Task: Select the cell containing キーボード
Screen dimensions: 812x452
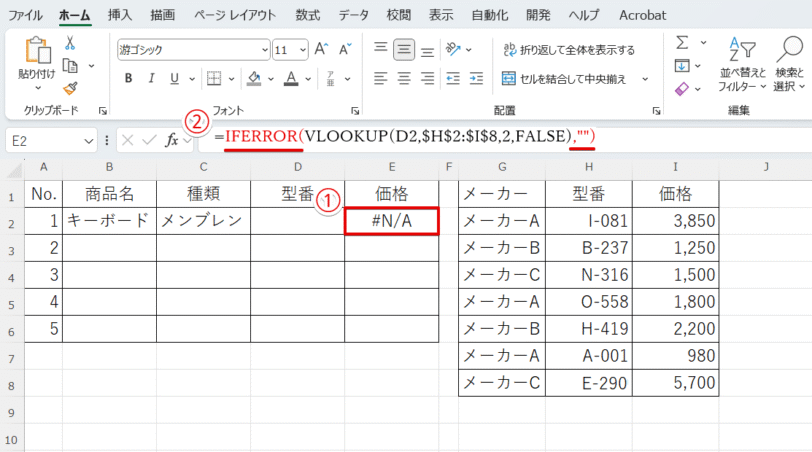Action: pos(109,221)
